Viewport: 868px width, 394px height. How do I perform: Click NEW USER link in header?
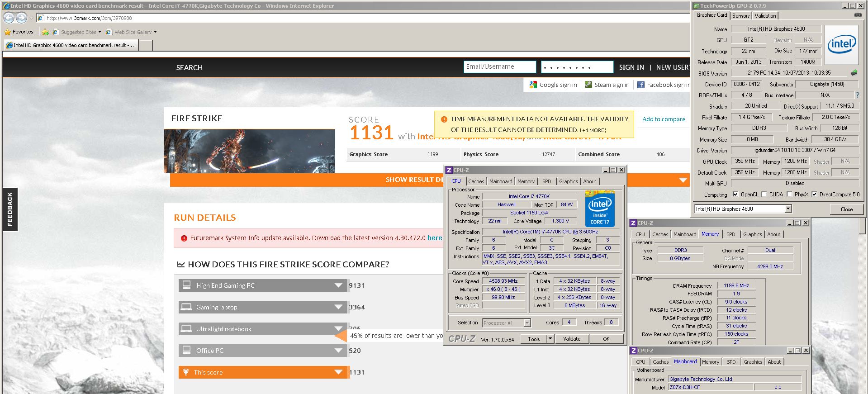tap(673, 67)
